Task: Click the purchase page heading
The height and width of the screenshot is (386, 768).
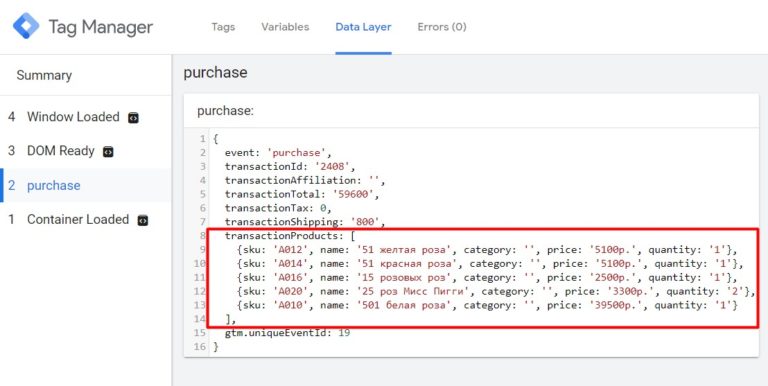Action: tap(216, 72)
